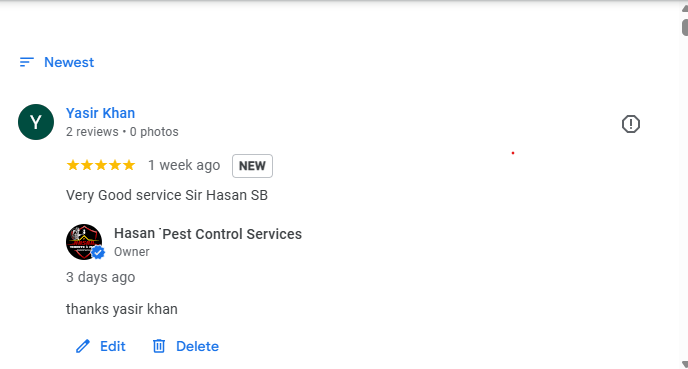
Task: Report the review with the exclamation flag icon
Action: tap(631, 124)
